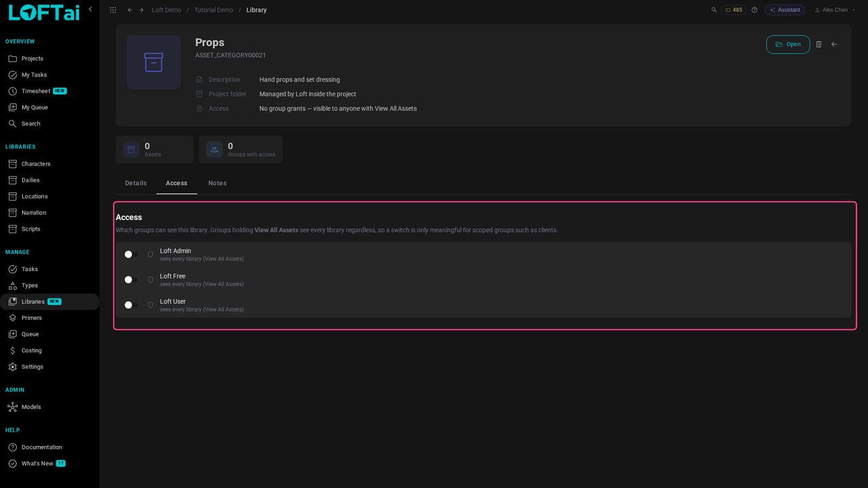Open Models under Admin
This screenshot has width=868, height=488.
point(50,407)
